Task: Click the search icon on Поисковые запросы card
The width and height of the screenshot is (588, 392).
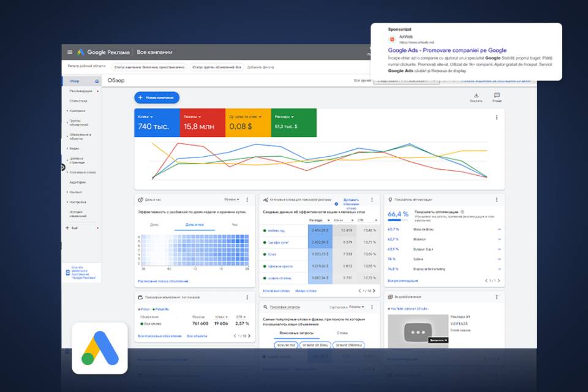Action: pyautogui.click(x=265, y=306)
